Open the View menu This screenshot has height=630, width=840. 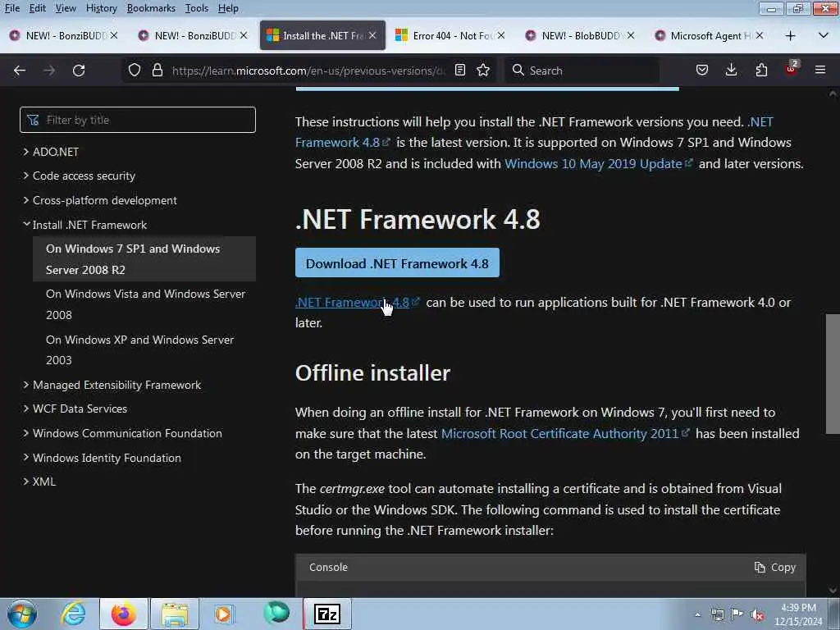pos(66,8)
